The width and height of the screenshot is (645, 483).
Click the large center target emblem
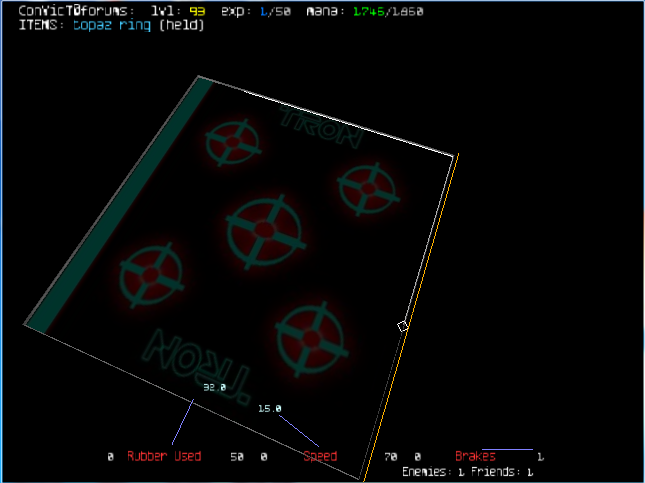pyautogui.click(x=260, y=231)
